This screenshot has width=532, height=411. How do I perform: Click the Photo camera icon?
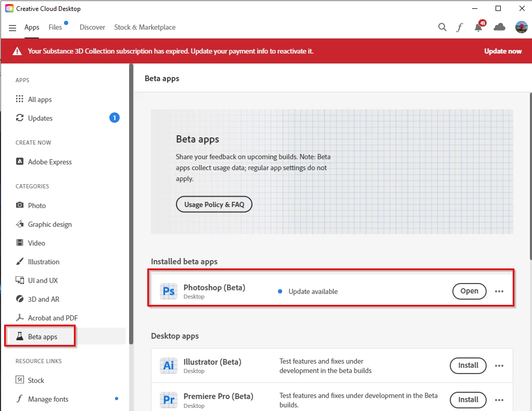20,205
